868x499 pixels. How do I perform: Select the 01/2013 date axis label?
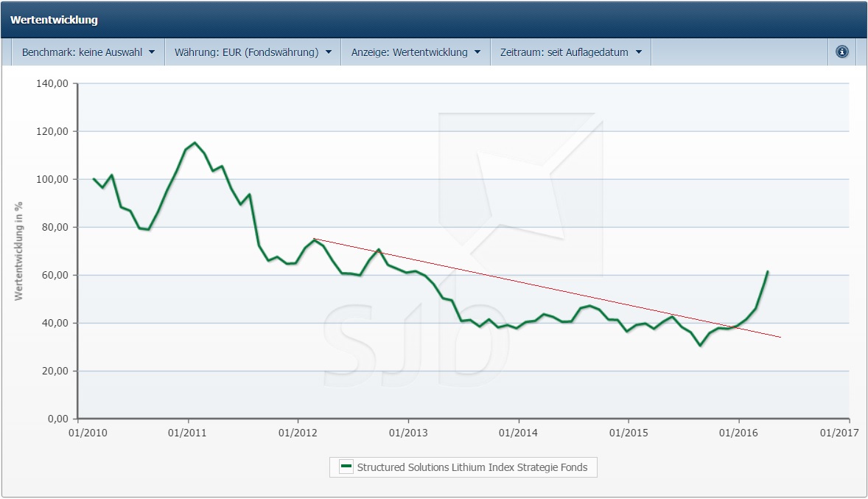pos(407,433)
